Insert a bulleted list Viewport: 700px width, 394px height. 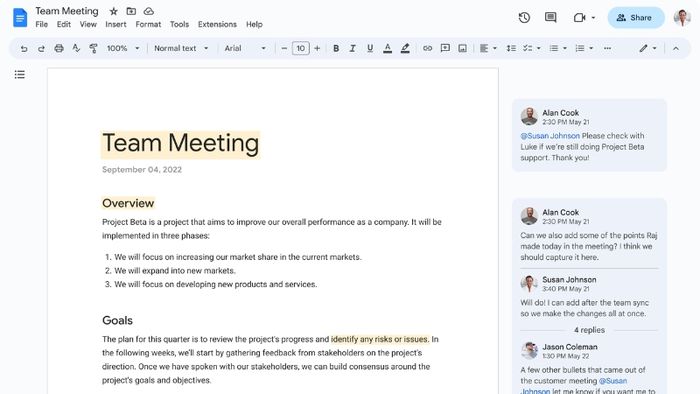tap(554, 48)
